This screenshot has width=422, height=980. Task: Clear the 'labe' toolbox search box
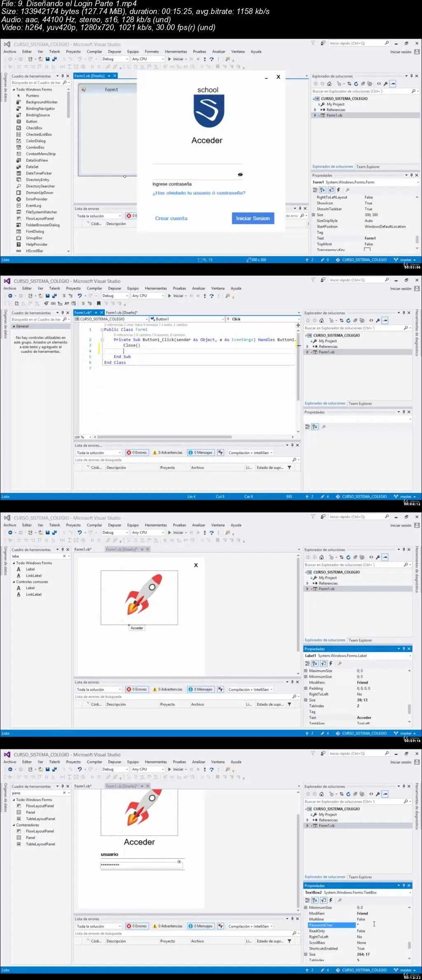pyautogui.click(x=64, y=556)
